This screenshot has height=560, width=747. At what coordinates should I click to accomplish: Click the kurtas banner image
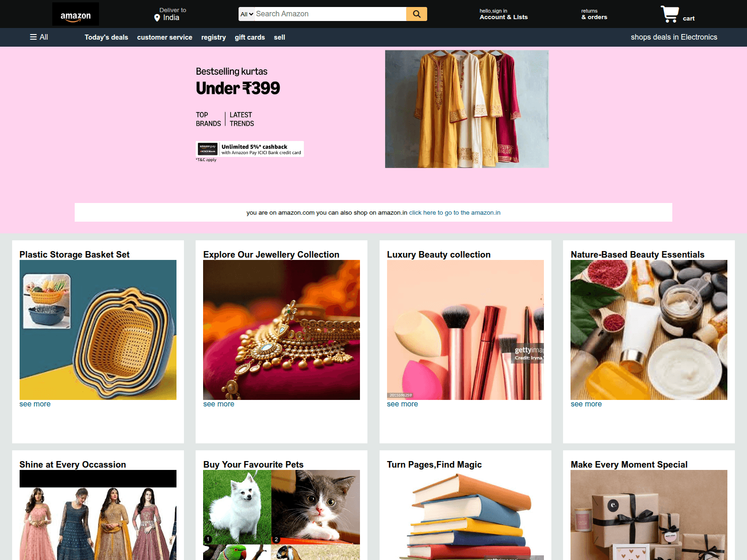tap(467, 109)
